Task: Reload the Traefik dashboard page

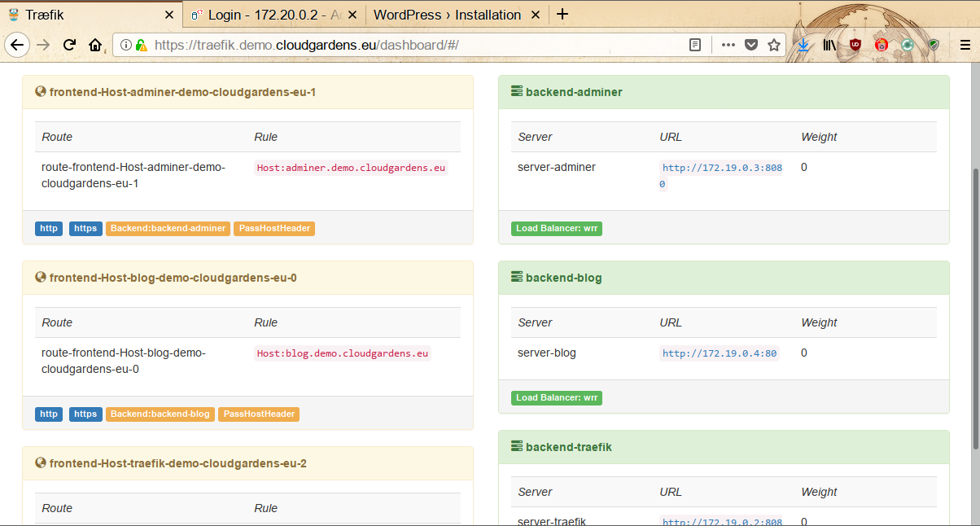Action: (70, 45)
